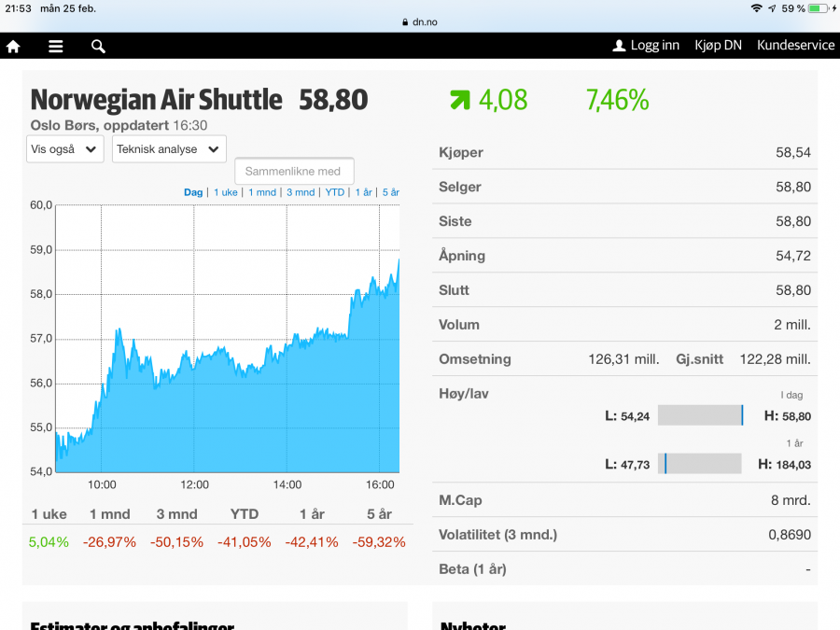840x630 pixels.
Task: Switch chart to 3 mnd range
Action: 301,192
